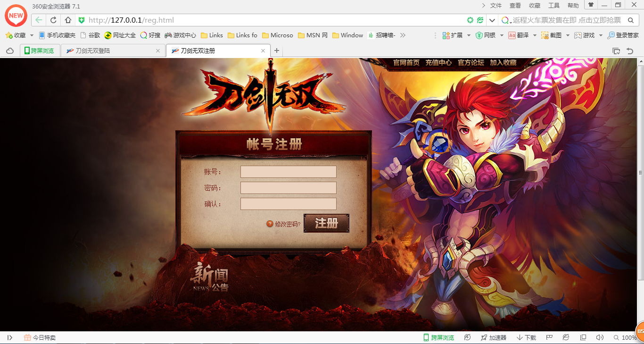Image resolution: width=644 pixels, height=344 pixels.
Task: Click the skin shirt icon in title bar
Action: click(591, 5)
